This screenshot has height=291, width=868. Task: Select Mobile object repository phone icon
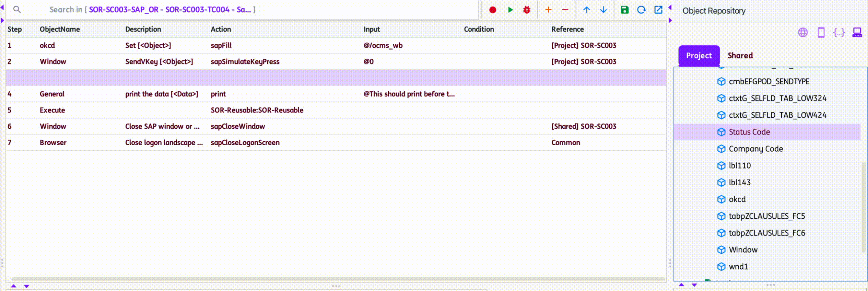[821, 32]
